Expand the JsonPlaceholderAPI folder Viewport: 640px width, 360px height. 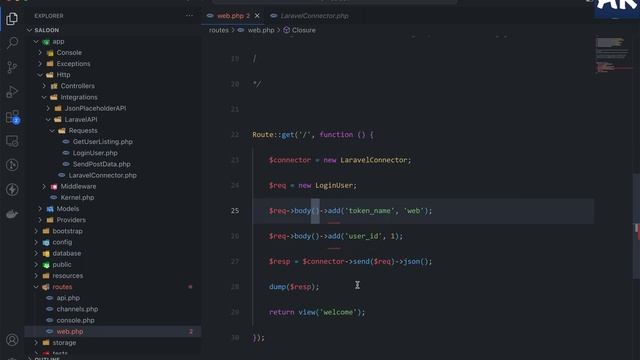48,108
